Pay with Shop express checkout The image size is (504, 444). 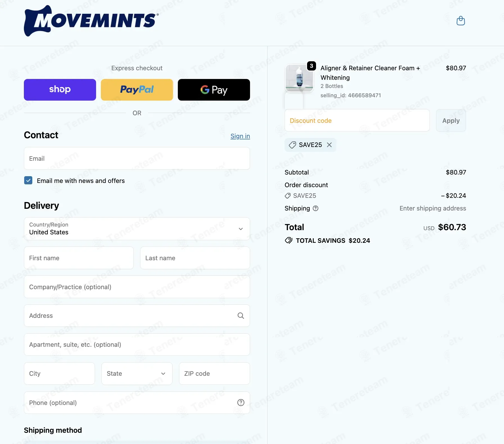click(x=60, y=90)
